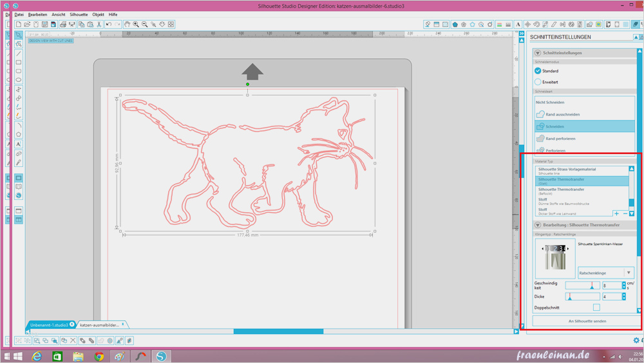Zoom out with magnifier minus icon
644x363 pixels.
pyautogui.click(x=144, y=25)
